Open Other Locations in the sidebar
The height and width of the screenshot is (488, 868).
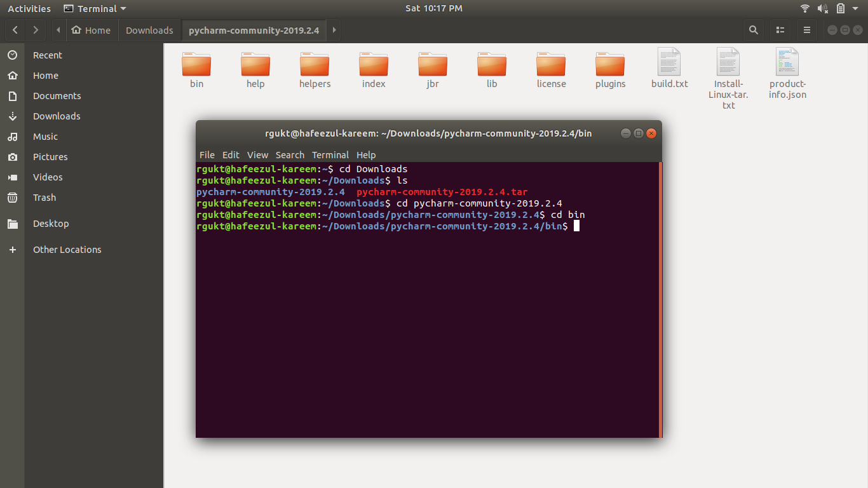coord(81,250)
